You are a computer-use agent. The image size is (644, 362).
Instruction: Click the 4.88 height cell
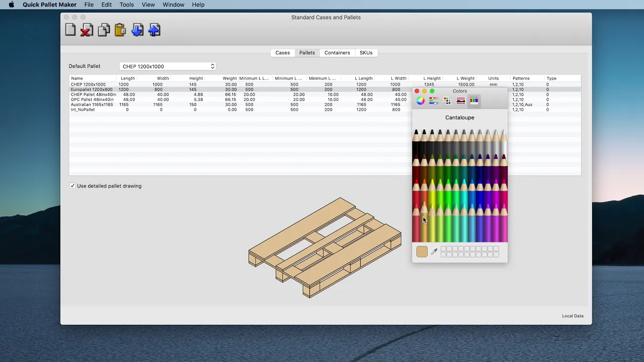(x=198, y=95)
